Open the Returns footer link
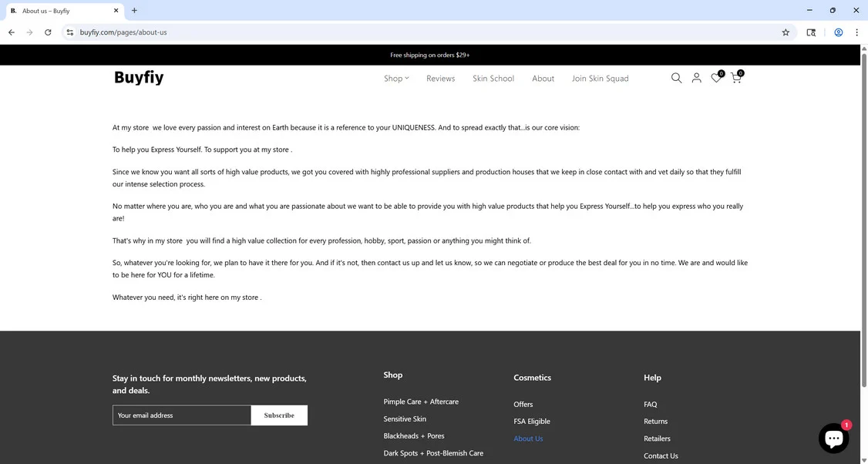 [655, 422]
